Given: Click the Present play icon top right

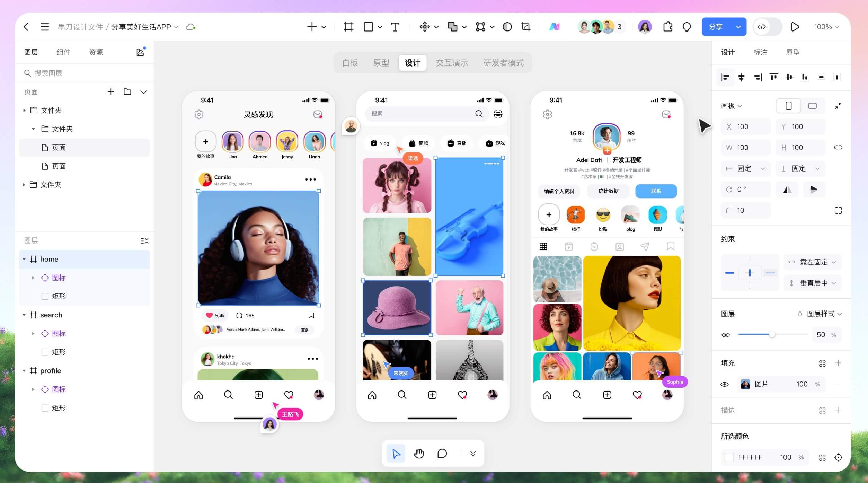Looking at the screenshot, I should (795, 27).
